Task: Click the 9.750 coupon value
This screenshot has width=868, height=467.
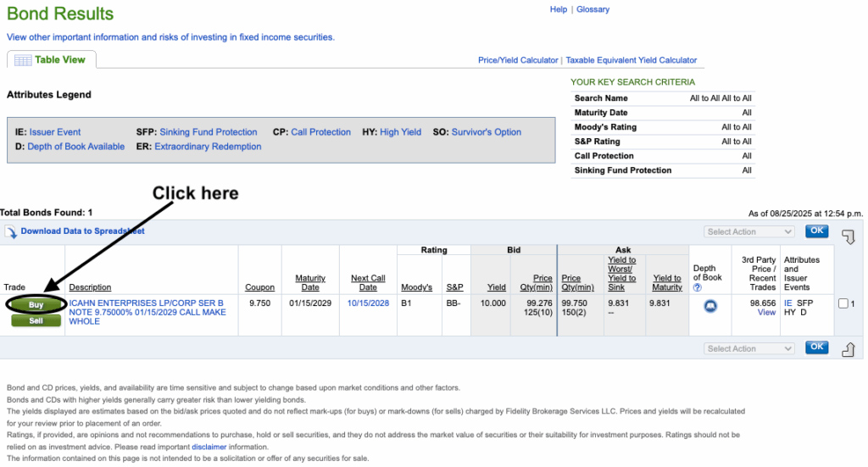Action: pyautogui.click(x=260, y=303)
